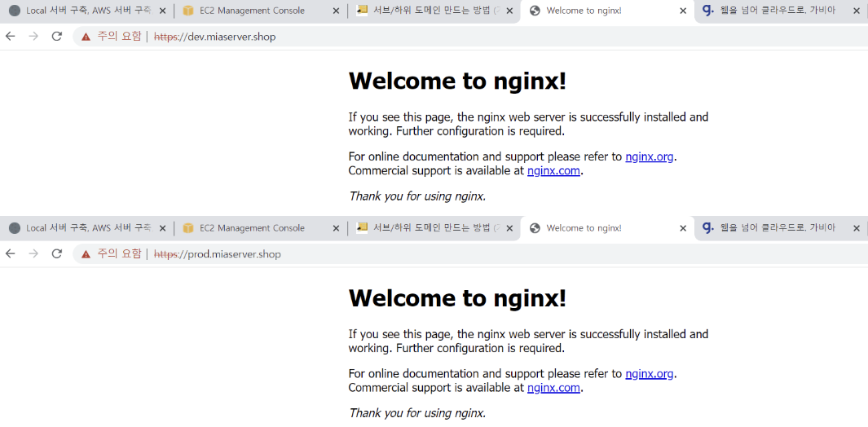This screenshot has height=427, width=868.
Task: Click the security warning icon for prod.miaserver.shop
Action: [86, 254]
